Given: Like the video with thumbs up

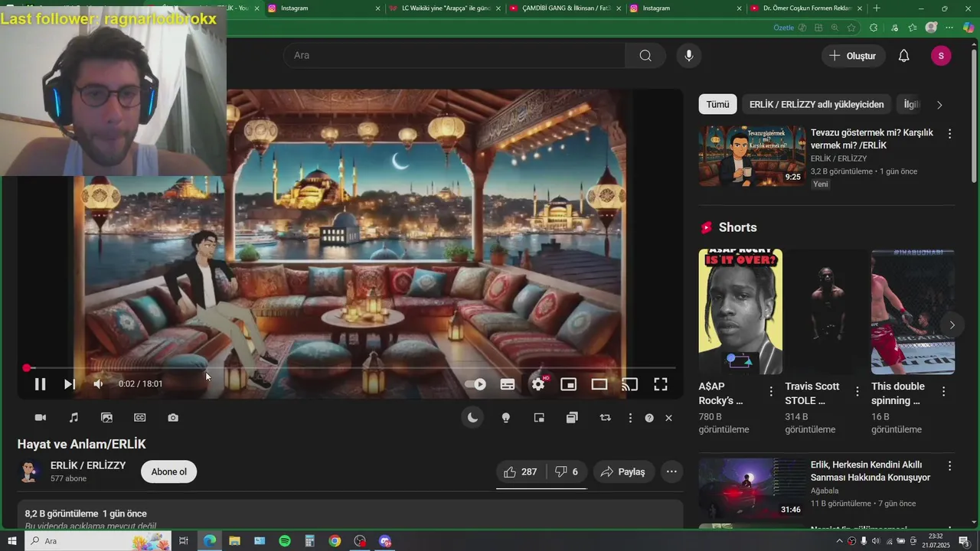Looking at the screenshot, I should (x=521, y=471).
